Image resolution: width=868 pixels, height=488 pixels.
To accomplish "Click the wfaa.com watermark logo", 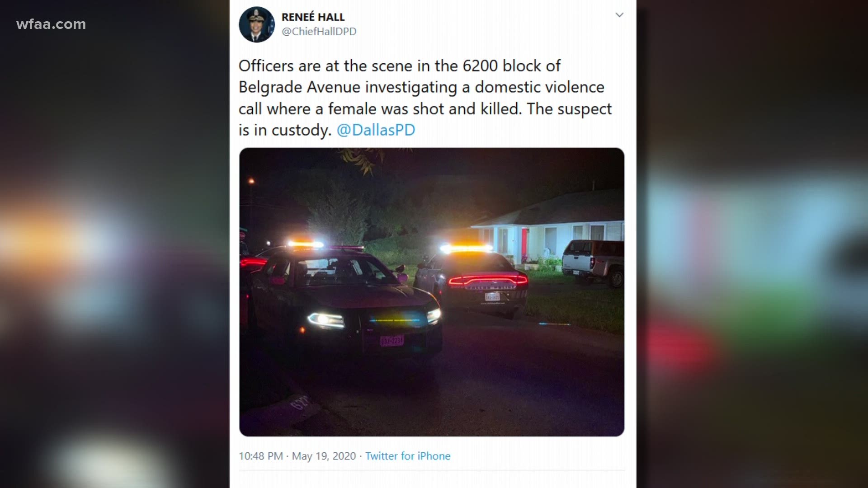I will pyautogui.click(x=51, y=24).
